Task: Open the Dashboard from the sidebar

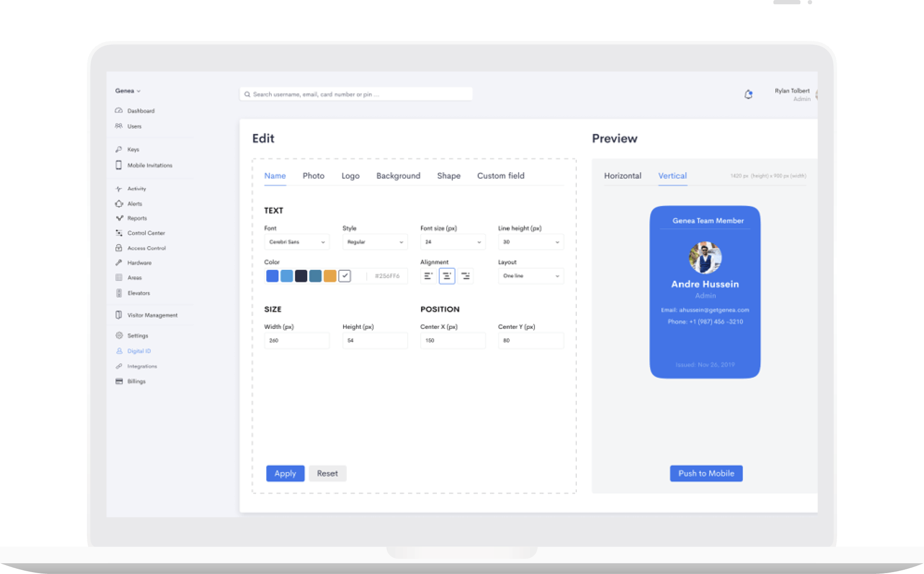Action: pos(141,111)
